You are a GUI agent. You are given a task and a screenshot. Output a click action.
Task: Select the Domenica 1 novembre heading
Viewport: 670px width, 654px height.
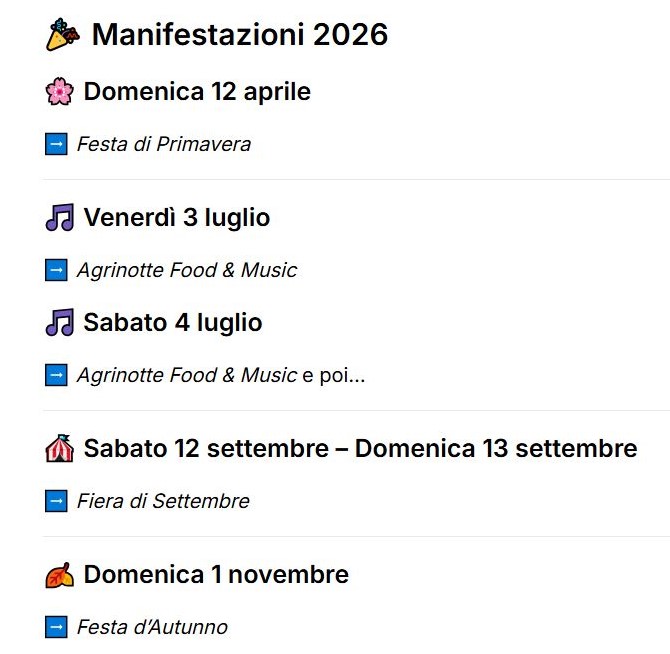tap(216, 575)
